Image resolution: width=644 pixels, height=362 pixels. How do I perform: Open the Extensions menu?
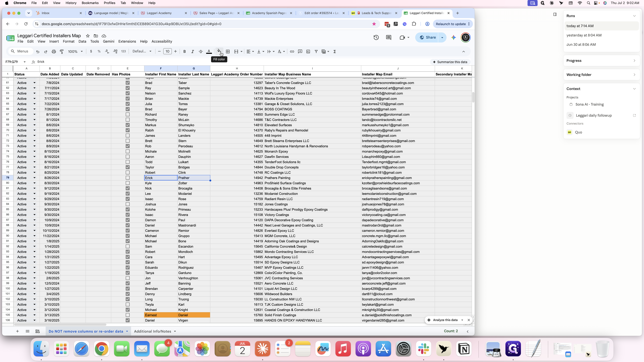[x=127, y=41]
